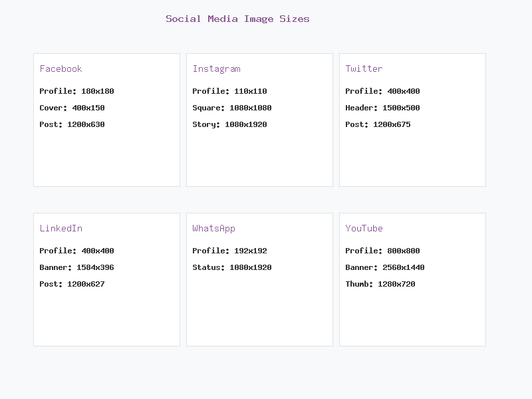Click the Social Media Image Sizes title
This screenshot has height=399, width=532.
point(237,19)
